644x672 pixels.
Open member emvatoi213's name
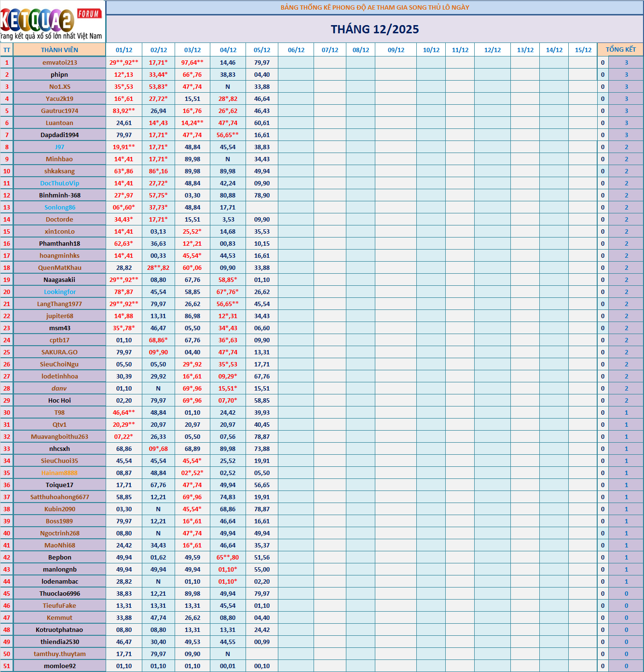pyautogui.click(x=59, y=62)
